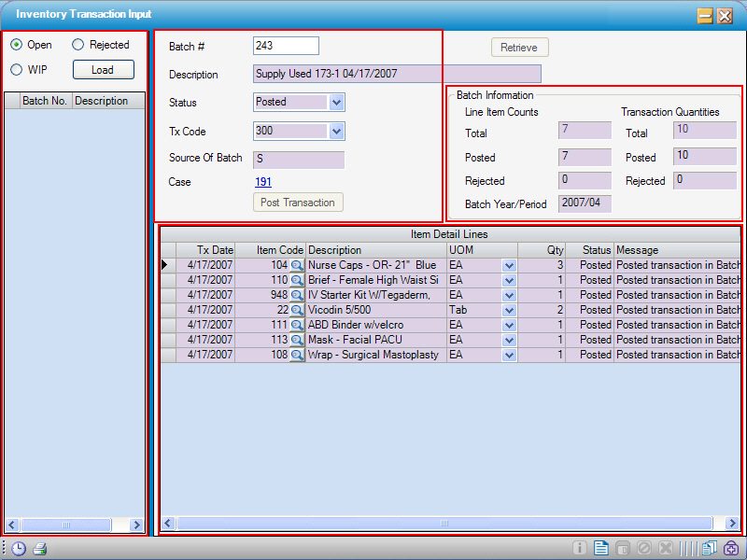Screen dimensions: 747x560
Task: Click the copy records icon in the status bar
Action: pyautogui.click(x=707, y=549)
